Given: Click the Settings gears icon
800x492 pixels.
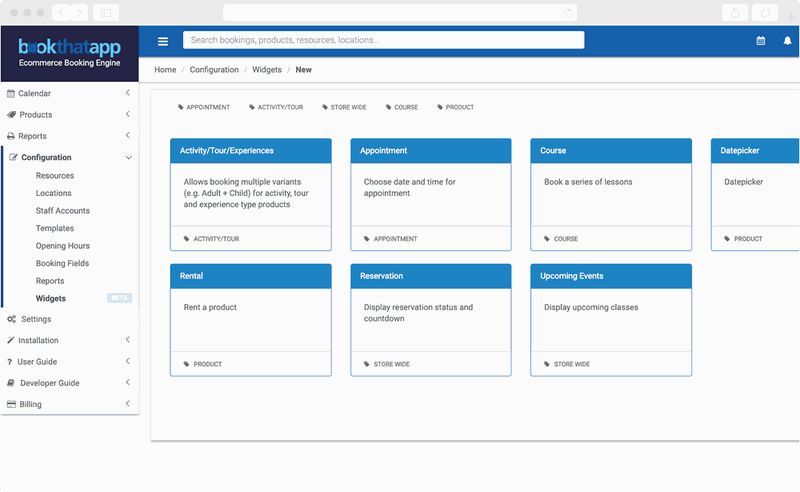Looking at the screenshot, I should 11,319.
